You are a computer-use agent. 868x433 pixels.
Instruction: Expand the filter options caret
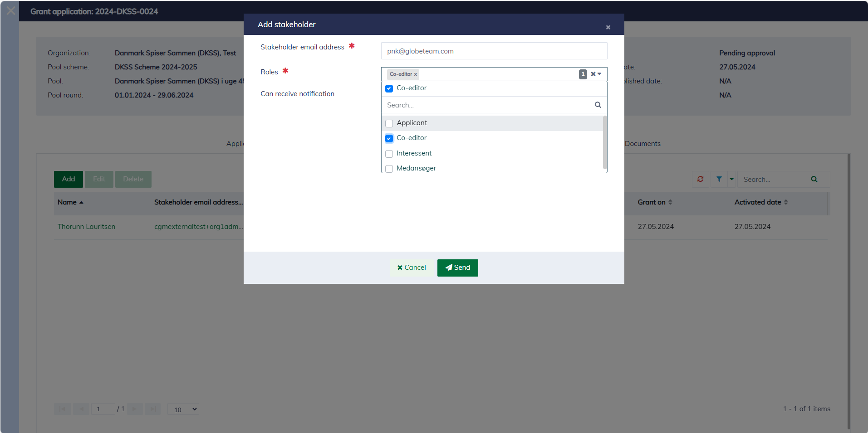coord(731,179)
